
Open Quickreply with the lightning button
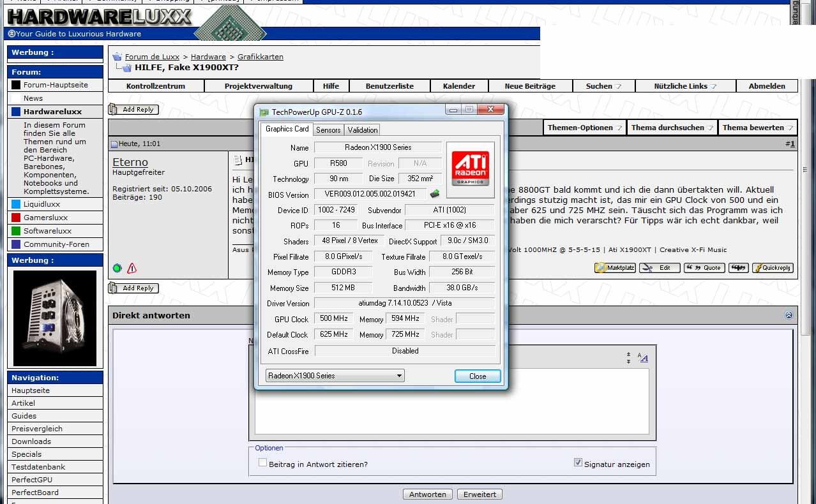pyautogui.click(x=773, y=268)
